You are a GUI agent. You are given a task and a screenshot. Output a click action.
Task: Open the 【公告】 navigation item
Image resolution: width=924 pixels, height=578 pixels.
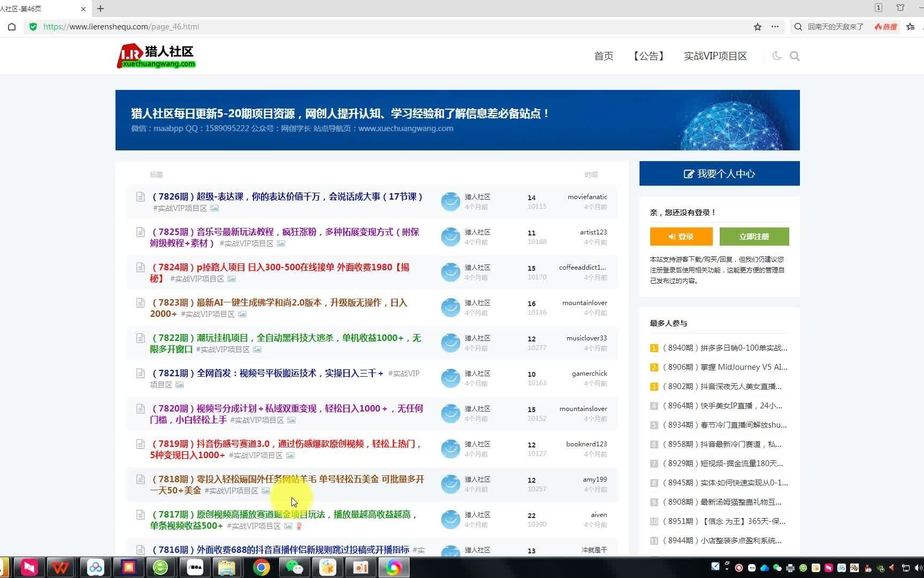[649, 56]
